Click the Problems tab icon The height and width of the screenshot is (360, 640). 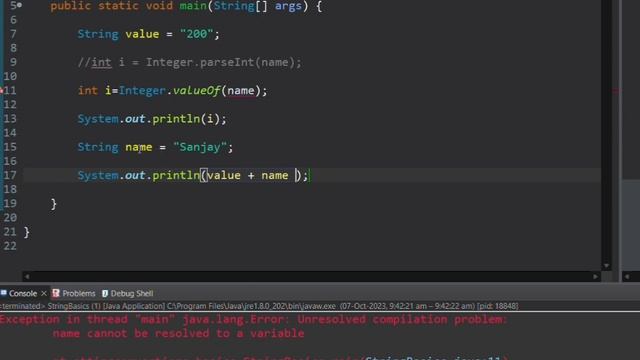point(56,293)
